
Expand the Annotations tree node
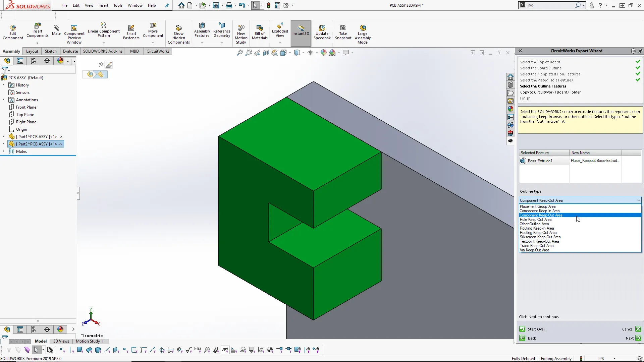[3, 100]
